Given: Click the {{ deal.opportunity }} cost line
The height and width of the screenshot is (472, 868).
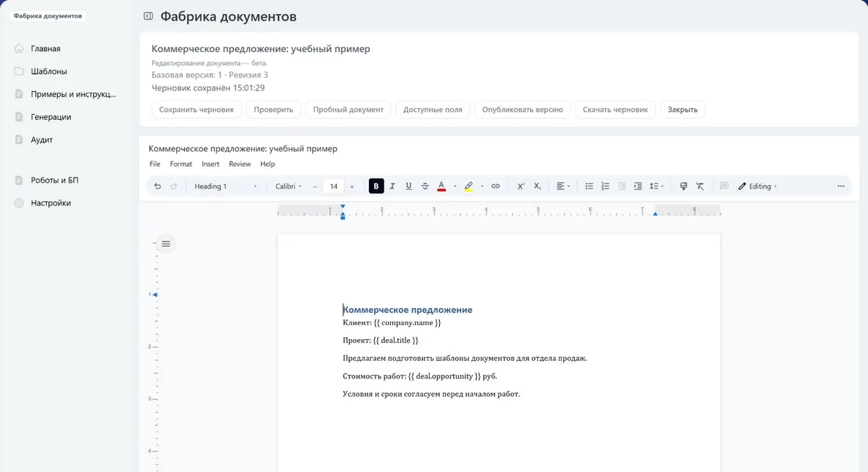Looking at the screenshot, I should (420, 376).
